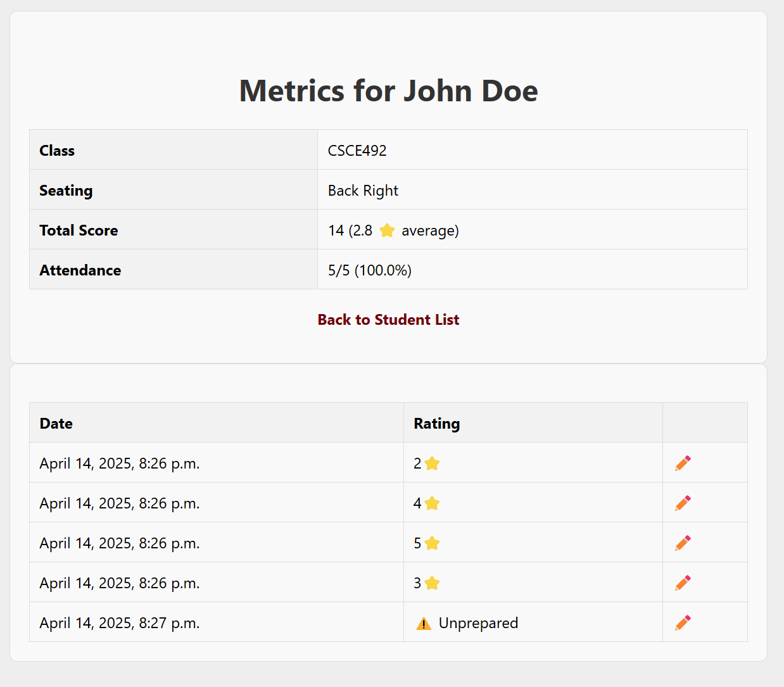This screenshot has width=784, height=687.
Task: Click the warning triangle icon next to Unprepared
Action: click(424, 624)
